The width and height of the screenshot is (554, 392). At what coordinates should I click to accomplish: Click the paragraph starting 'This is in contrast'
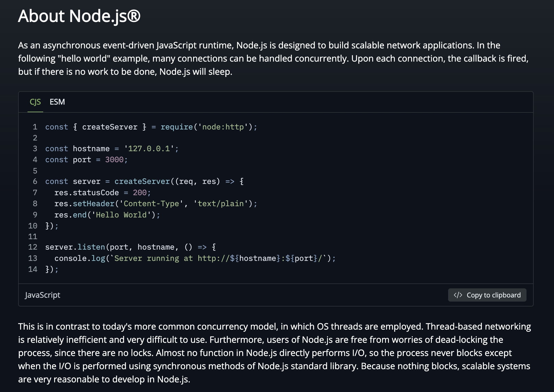tap(275, 353)
